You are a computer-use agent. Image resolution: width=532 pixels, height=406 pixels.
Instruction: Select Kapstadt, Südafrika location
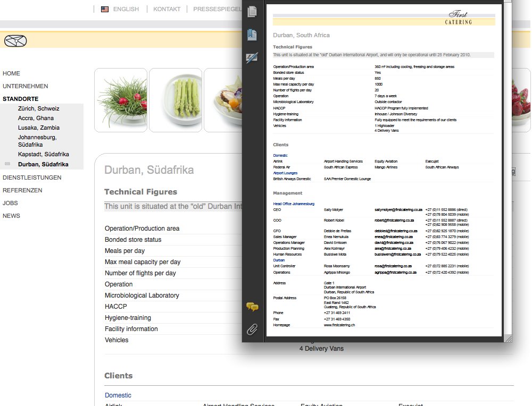44,154
